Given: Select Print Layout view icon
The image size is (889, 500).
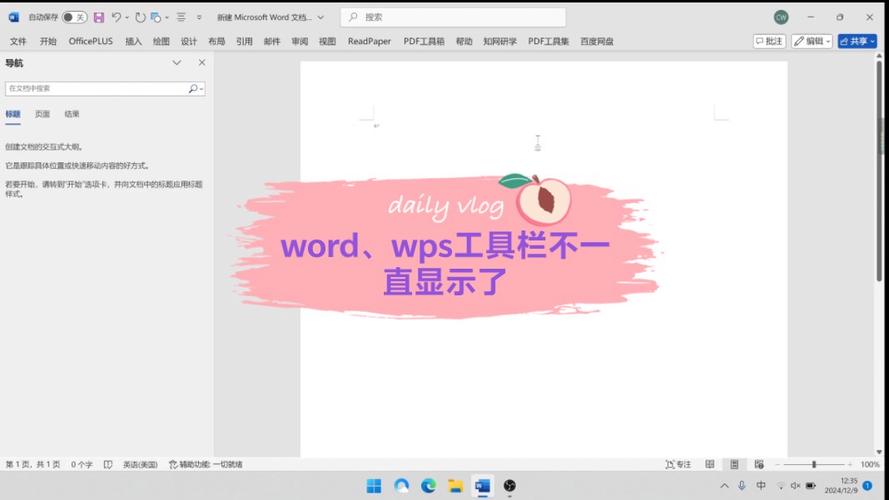Looking at the screenshot, I should [734, 464].
